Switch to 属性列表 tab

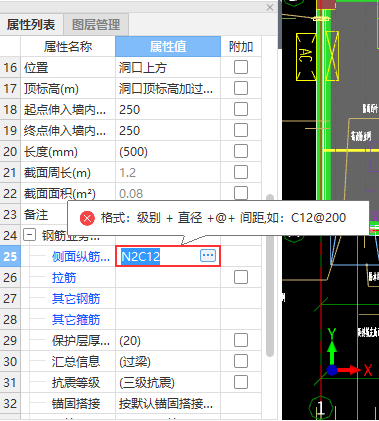click(31, 25)
